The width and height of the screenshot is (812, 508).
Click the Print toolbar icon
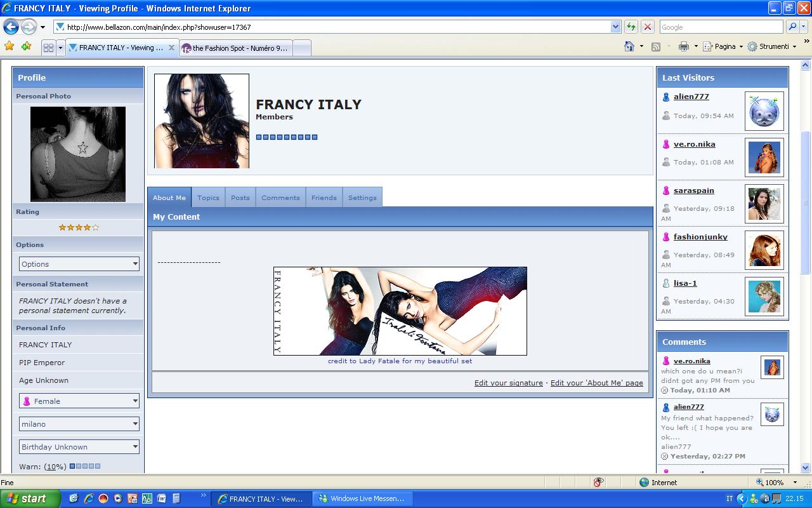[683, 46]
